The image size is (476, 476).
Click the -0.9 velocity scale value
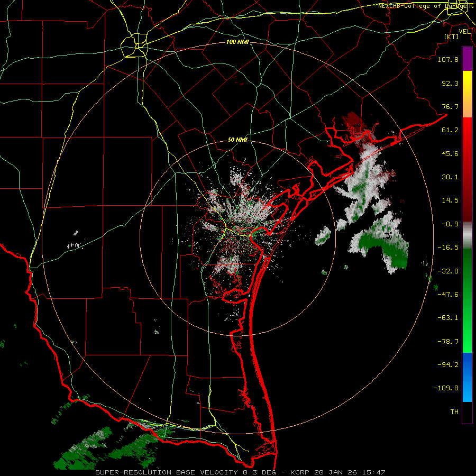tap(450, 224)
